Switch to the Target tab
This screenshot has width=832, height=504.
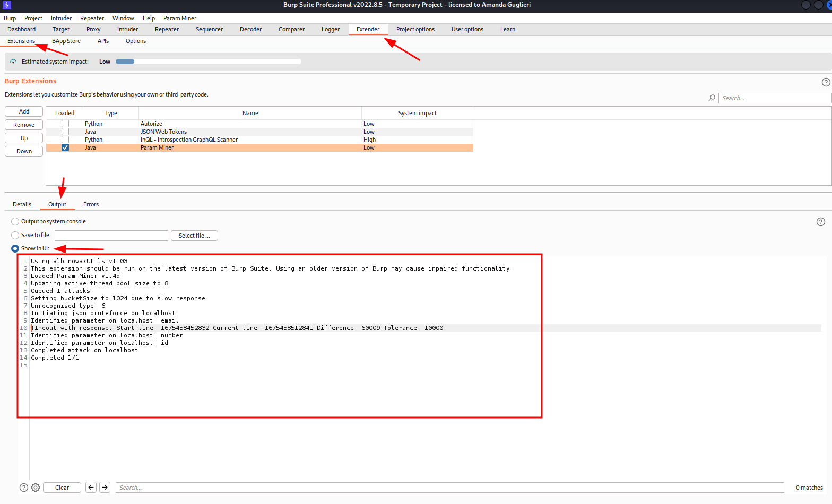click(61, 29)
